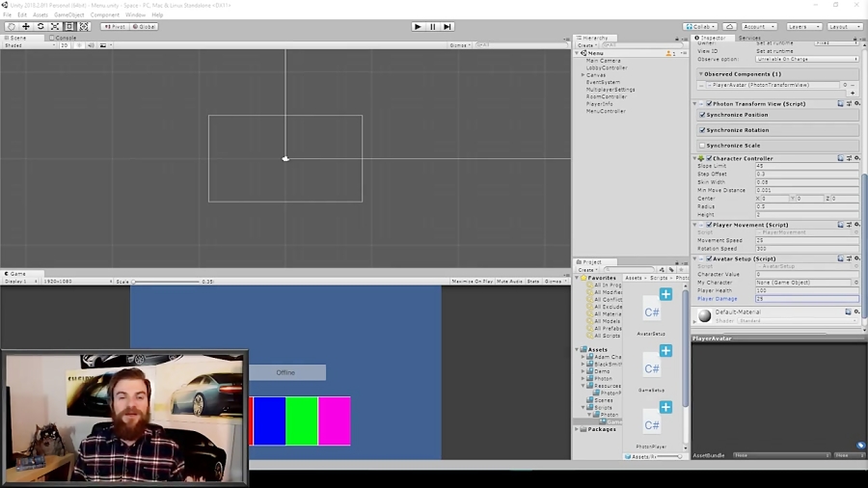Open the GameObject menu
Image resolution: width=868 pixels, height=488 pixels.
coord(69,14)
